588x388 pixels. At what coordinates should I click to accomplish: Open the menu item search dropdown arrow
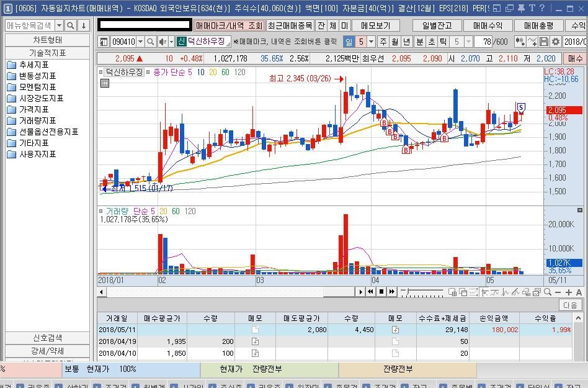coord(60,25)
